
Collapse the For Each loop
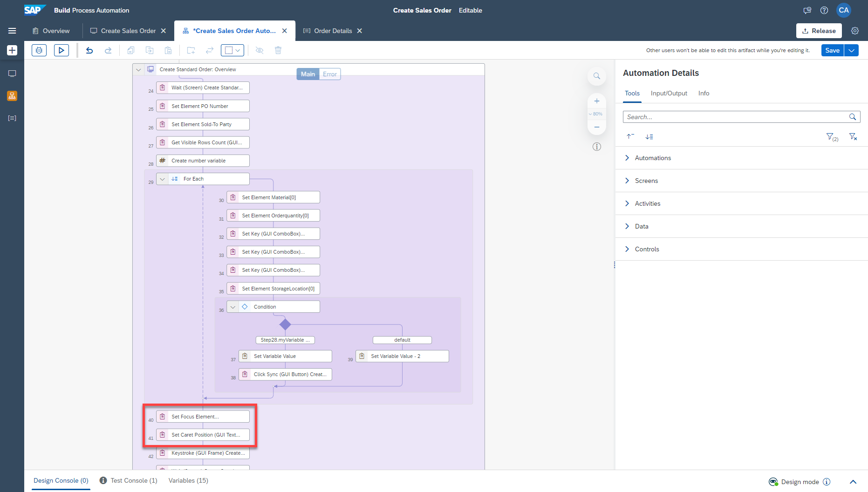click(x=162, y=179)
